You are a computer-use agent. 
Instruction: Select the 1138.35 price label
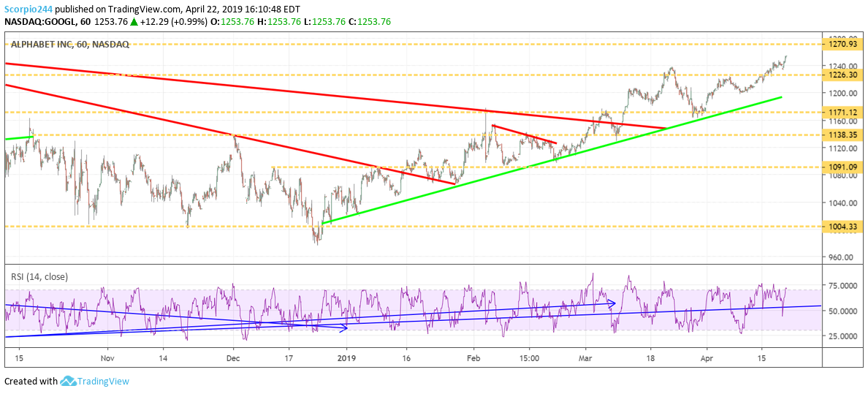coord(843,135)
